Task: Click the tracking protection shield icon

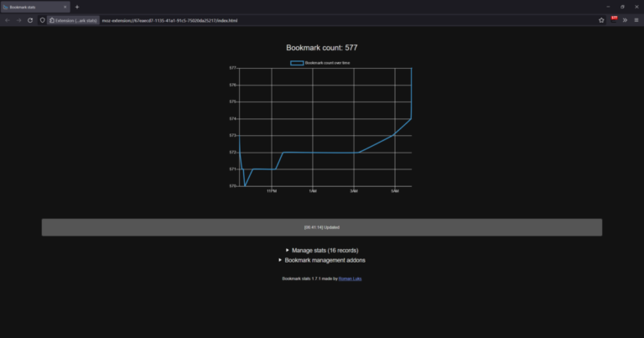Action: (x=43, y=20)
